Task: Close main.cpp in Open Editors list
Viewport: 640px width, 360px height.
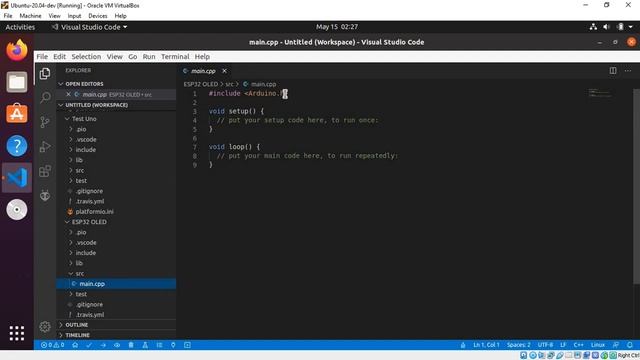Action: click(x=68, y=94)
